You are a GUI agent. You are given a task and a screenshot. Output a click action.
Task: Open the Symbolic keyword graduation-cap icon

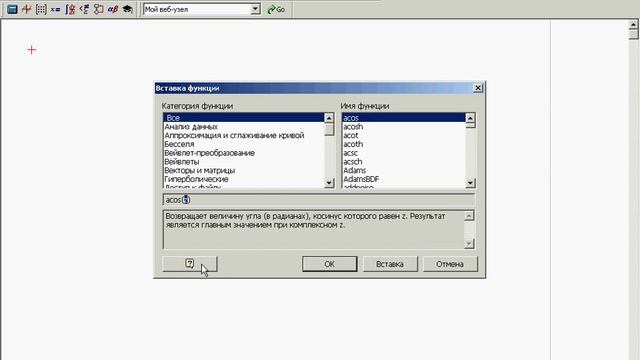tap(127, 9)
